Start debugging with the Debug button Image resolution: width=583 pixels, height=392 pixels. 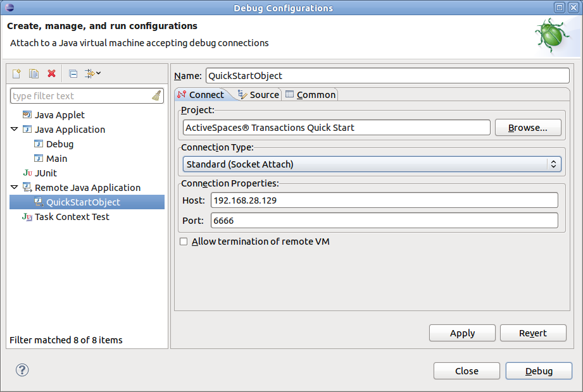pos(539,371)
